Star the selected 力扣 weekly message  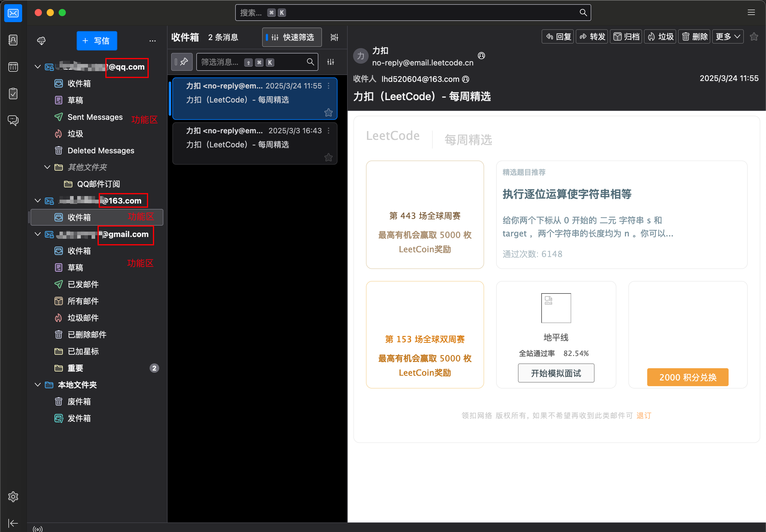tap(328, 113)
